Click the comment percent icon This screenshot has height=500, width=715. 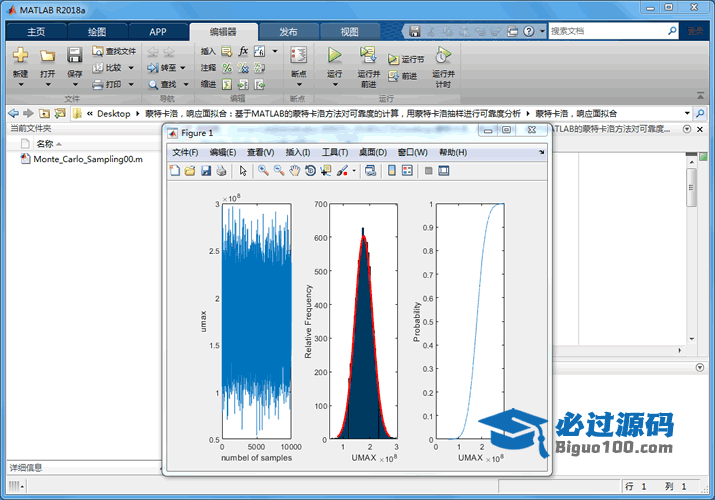(x=227, y=68)
